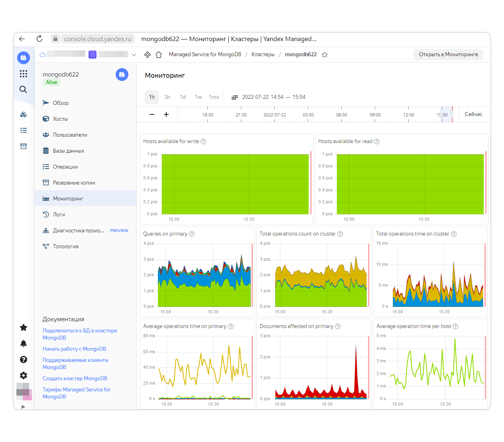The height and width of the screenshot is (442, 504).
Task: Click the lock icon in the address bar
Action: pyautogui.click(x=55, y=39)
